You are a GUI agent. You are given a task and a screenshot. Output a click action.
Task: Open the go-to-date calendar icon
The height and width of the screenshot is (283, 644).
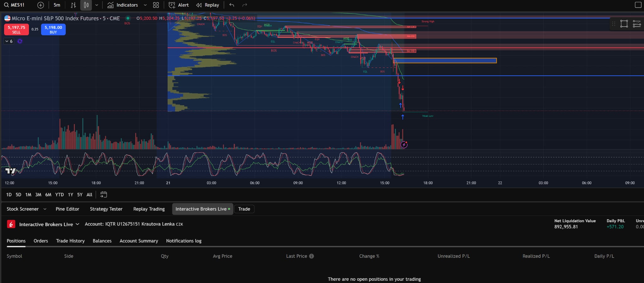(x=103, y=195)
